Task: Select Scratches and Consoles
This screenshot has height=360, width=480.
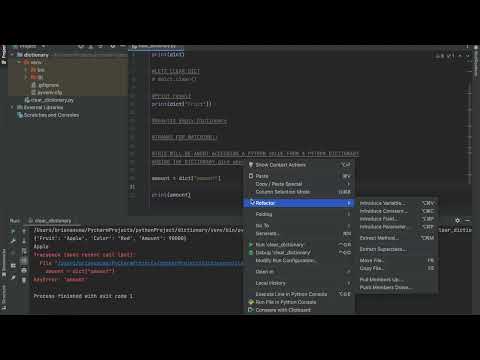Action: coord(48,115)
